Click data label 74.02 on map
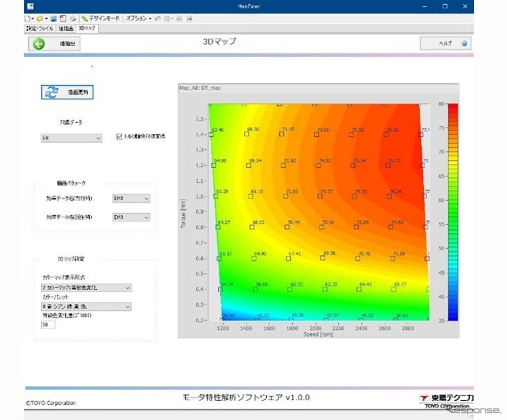The image size is (507, 420). tap(324, 160)
